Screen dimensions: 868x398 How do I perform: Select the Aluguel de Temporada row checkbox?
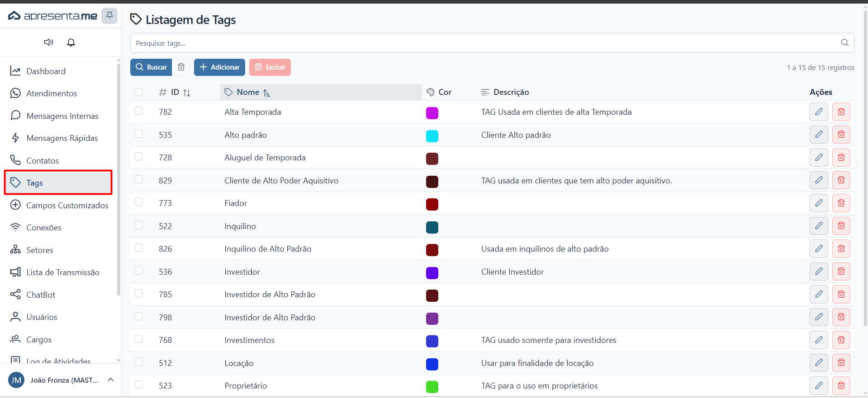(138, 157)
